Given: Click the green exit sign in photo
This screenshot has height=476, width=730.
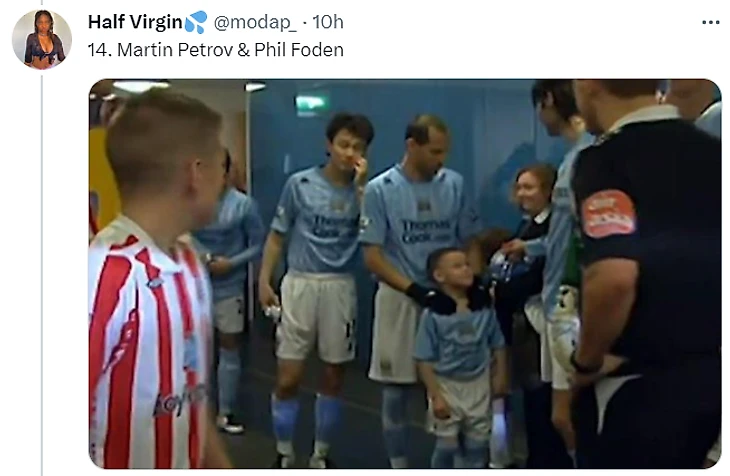Looking at the screenshot, I should coord(311,104).
